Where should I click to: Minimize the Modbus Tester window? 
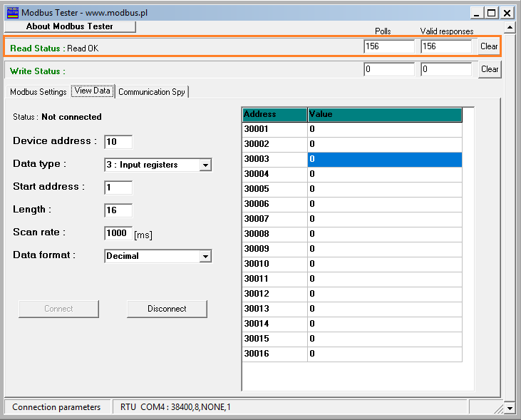click(x=477, y=14)
